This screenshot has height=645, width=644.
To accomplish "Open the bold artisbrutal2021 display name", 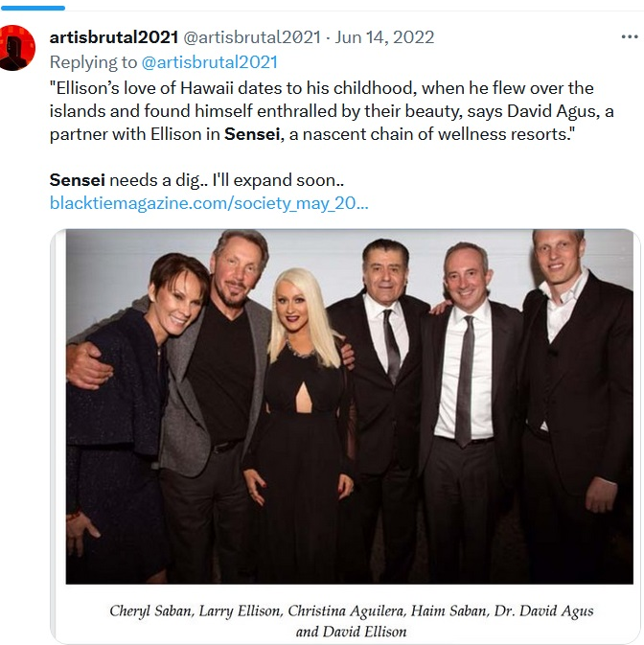I will coord(113,37).
